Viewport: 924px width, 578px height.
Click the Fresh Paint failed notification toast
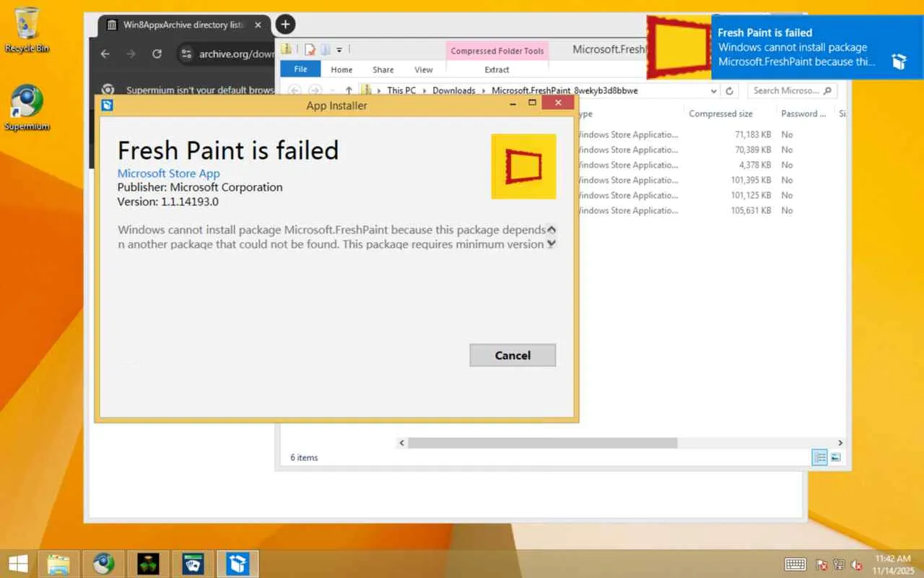pyautogui.click(x=785, y=47)
